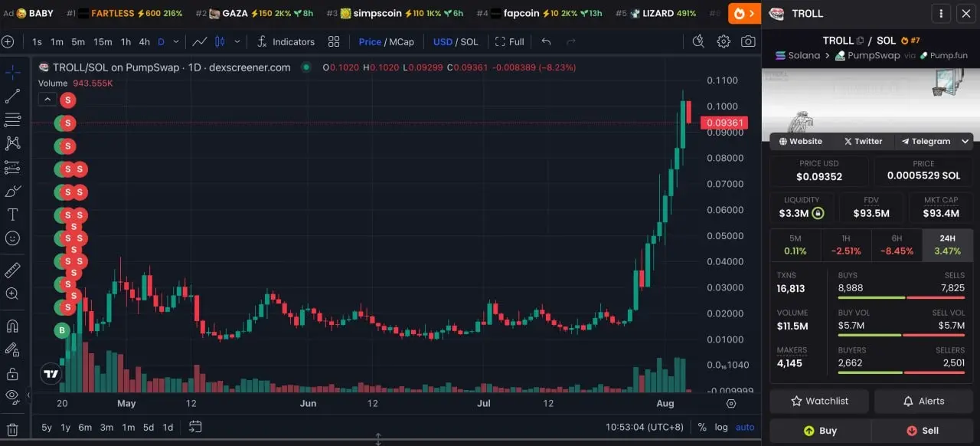Open the Telegram link
The width and height of the screenshot is (980, 446).
click(x=926, y=141)
